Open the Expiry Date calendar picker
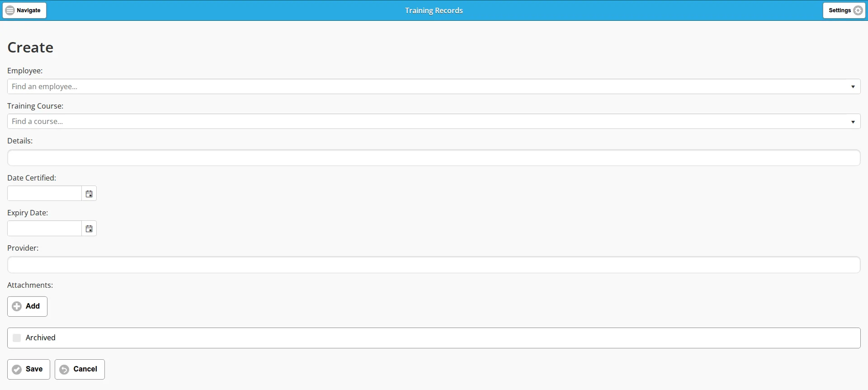This screenshot has width=868, height=390. (89, 228)
